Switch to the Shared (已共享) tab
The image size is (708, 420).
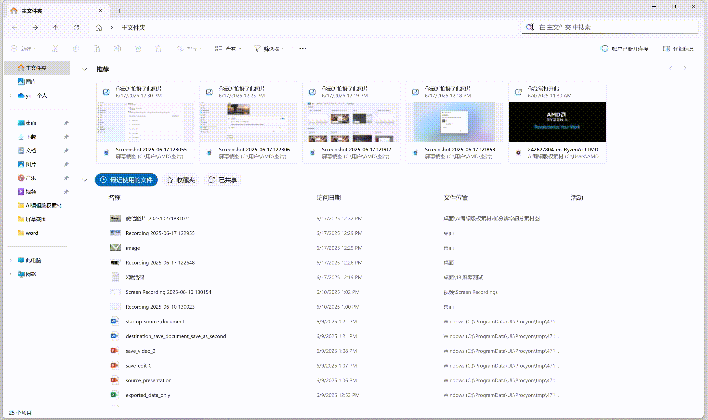224,180
